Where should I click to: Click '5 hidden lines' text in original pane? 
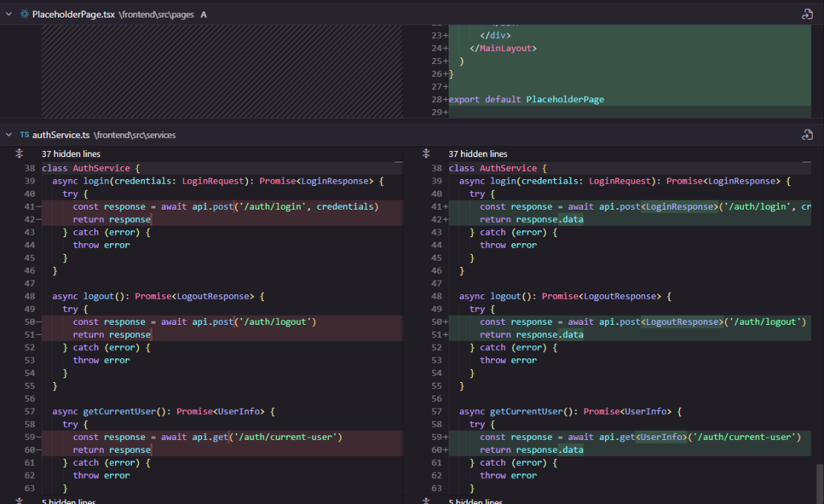(69, 502)
